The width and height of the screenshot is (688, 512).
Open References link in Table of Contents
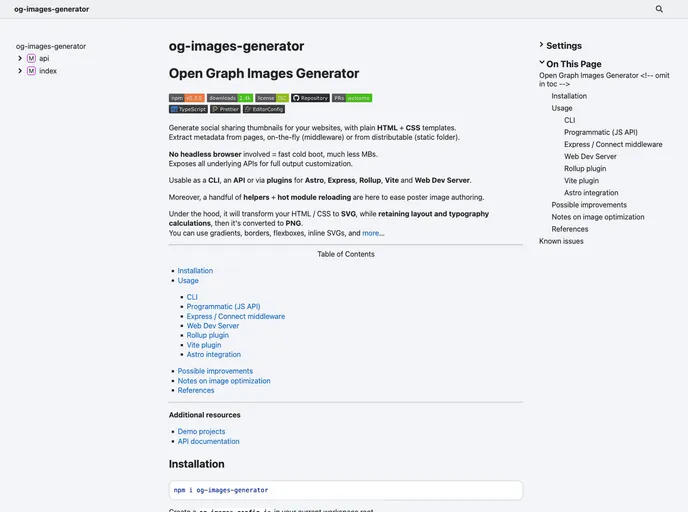coord(196,390)
